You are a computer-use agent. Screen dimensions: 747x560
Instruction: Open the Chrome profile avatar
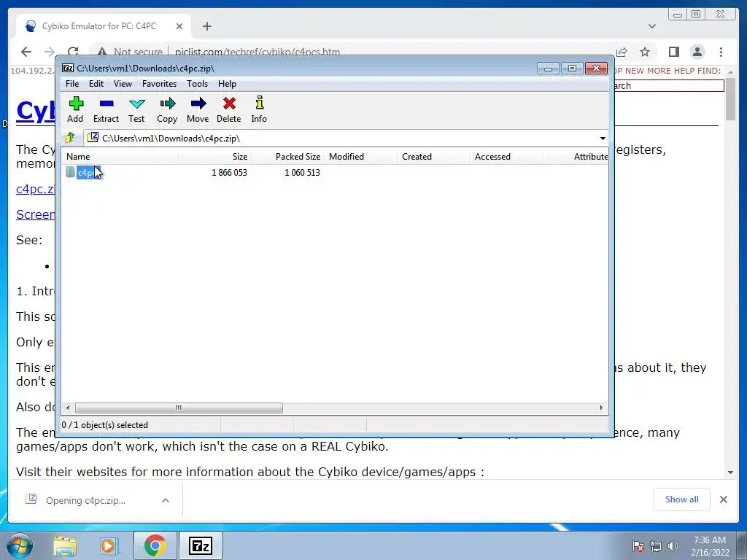697,52
